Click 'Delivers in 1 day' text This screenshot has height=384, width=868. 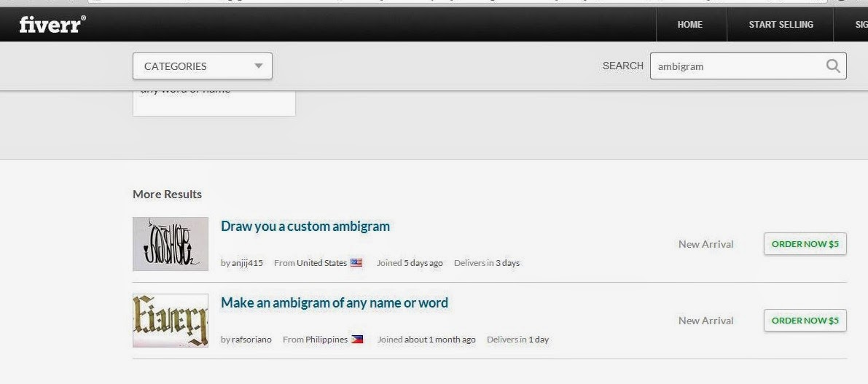pyautogui.click(x=517, y=339)
